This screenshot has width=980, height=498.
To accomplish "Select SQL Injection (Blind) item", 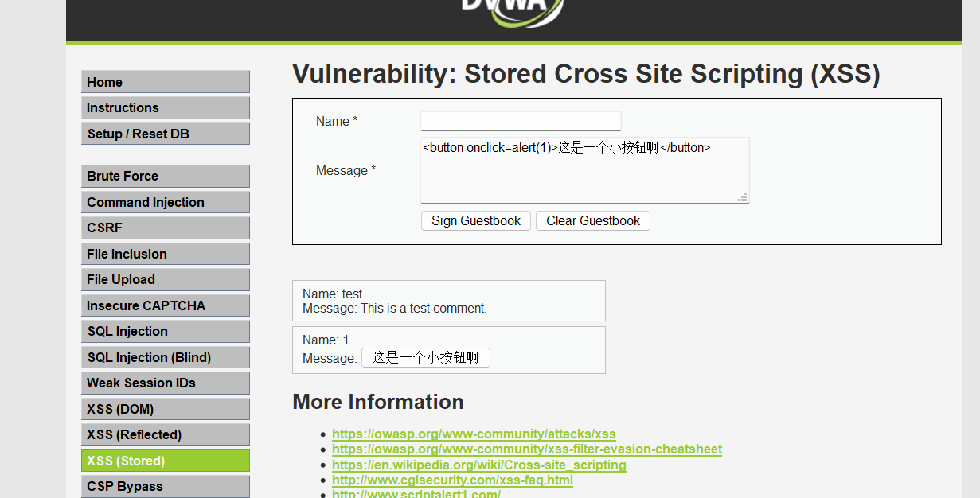I will 166,357.
